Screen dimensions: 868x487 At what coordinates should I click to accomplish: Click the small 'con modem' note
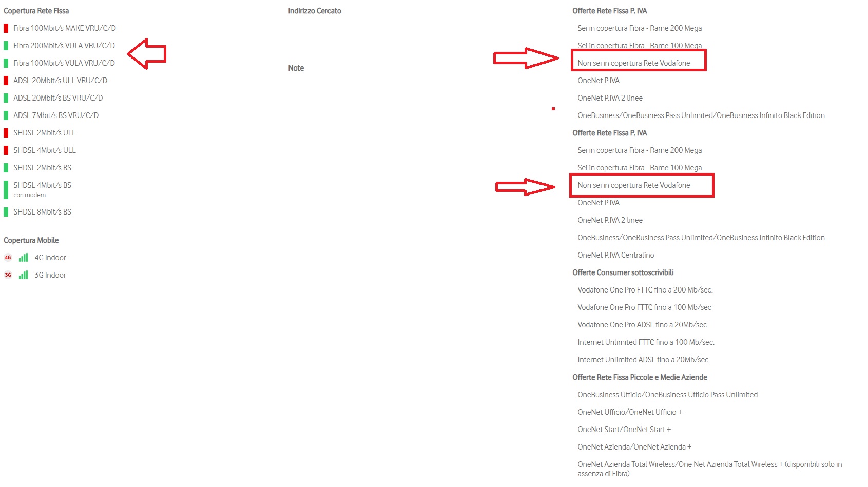(30, 195)
